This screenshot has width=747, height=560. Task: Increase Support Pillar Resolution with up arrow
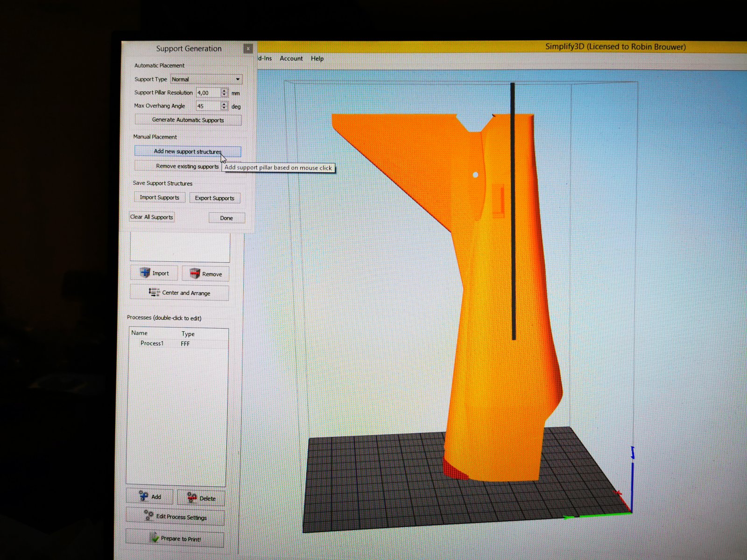coord(225,91)
